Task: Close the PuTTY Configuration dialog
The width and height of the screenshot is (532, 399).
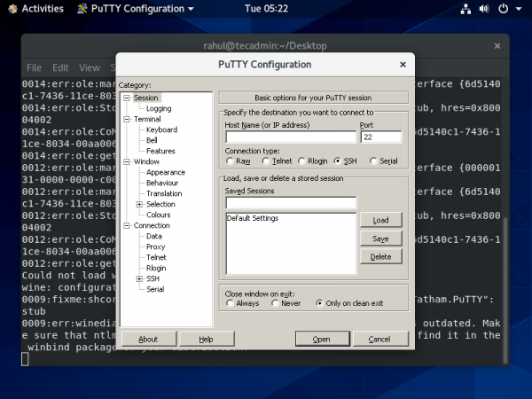Action: click(403, 65)
